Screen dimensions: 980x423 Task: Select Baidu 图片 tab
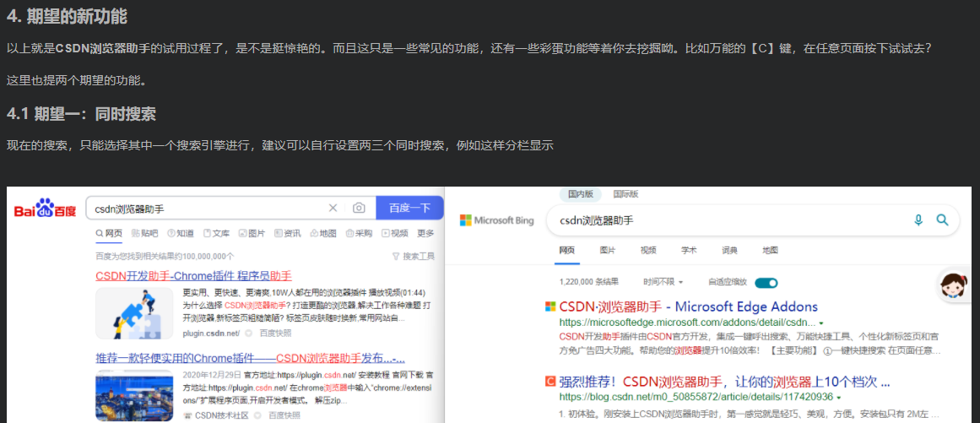coord(252,233)
